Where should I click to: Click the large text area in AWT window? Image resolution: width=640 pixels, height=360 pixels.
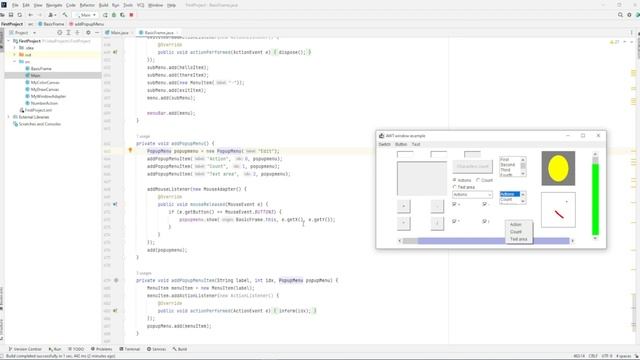point(422,178)
